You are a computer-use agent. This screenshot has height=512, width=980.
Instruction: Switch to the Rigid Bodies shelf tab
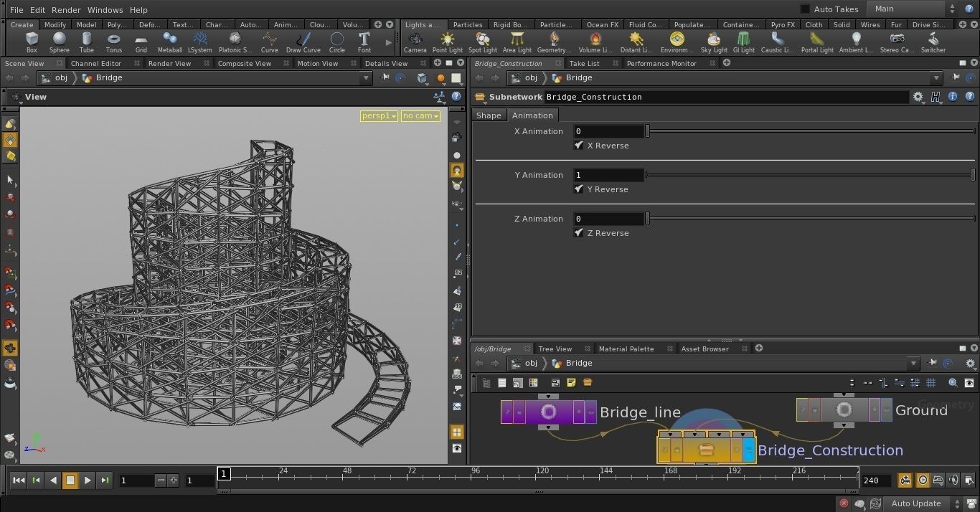click(510, 24)
